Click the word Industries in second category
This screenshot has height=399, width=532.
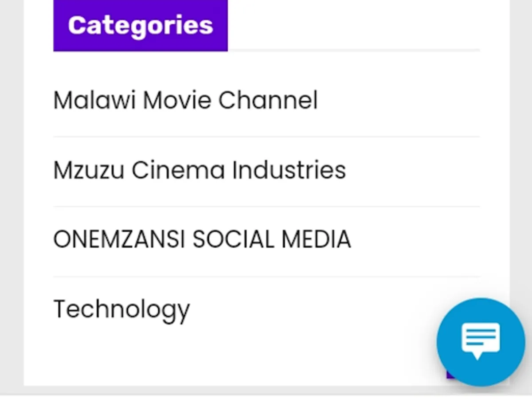click(289, 170)
